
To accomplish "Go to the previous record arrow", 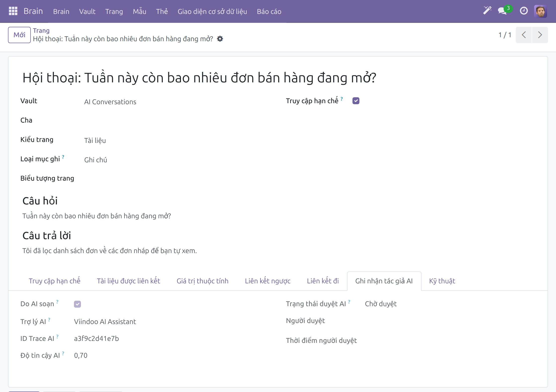I will 524,35.
